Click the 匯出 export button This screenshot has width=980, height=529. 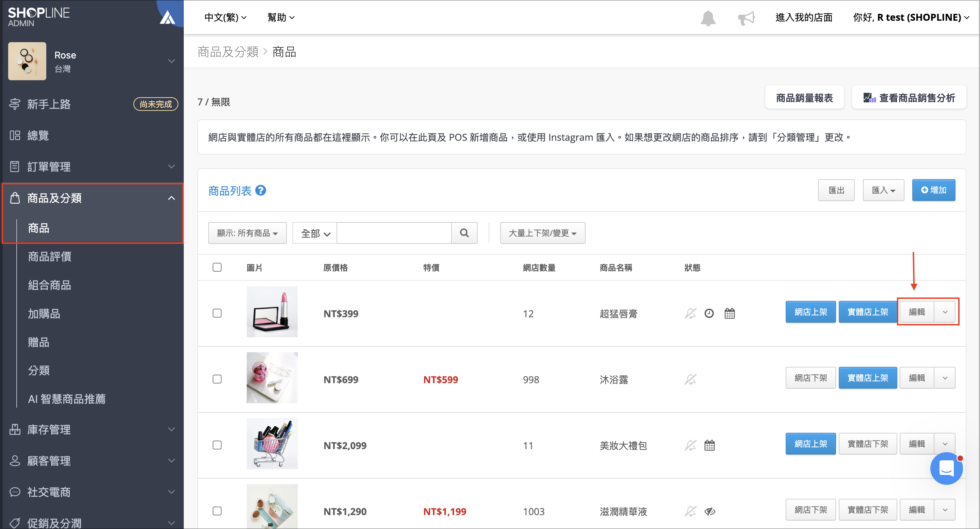point(836,190)
